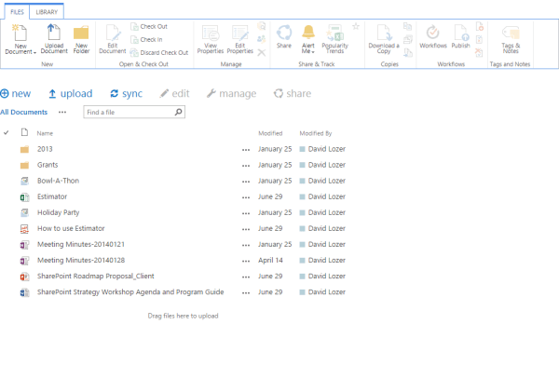This screenshot has height=392, width=559.
Task: Click the Cancel Approval icon
Action: [479, 53]
